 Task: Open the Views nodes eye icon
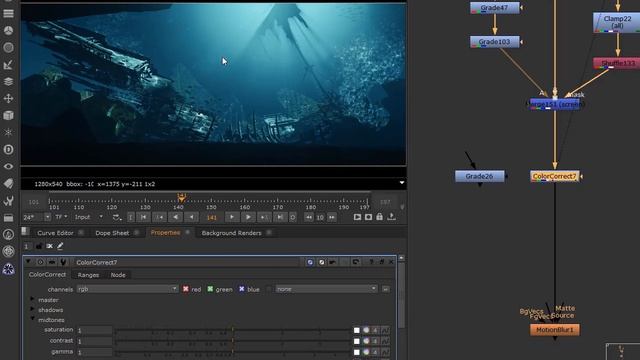coord(8,167)
